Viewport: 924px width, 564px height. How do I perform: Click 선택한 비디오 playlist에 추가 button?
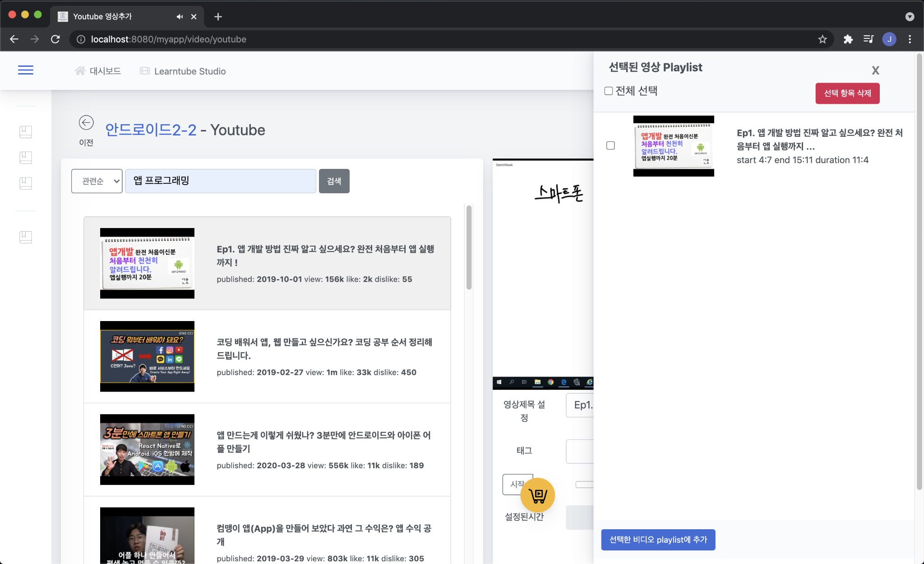click(x=658, y=540)
